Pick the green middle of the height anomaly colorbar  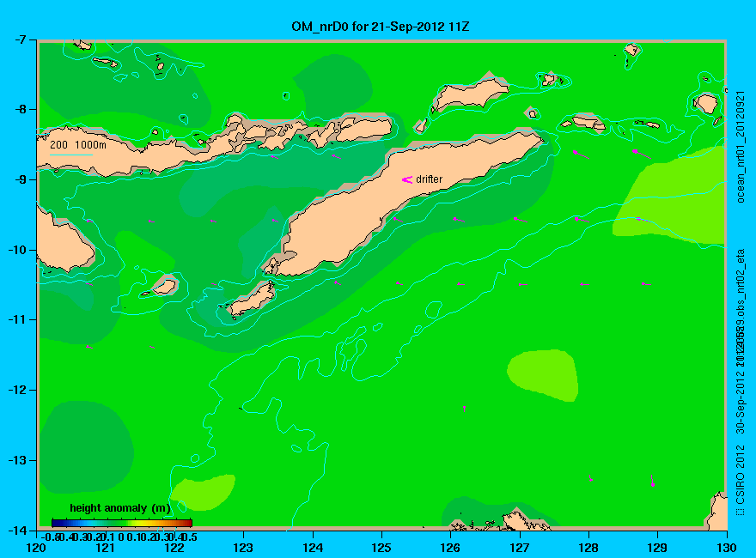coord(122,523)
